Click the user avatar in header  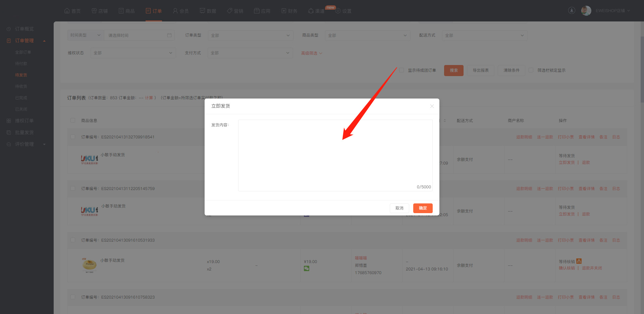coord(586,11)
